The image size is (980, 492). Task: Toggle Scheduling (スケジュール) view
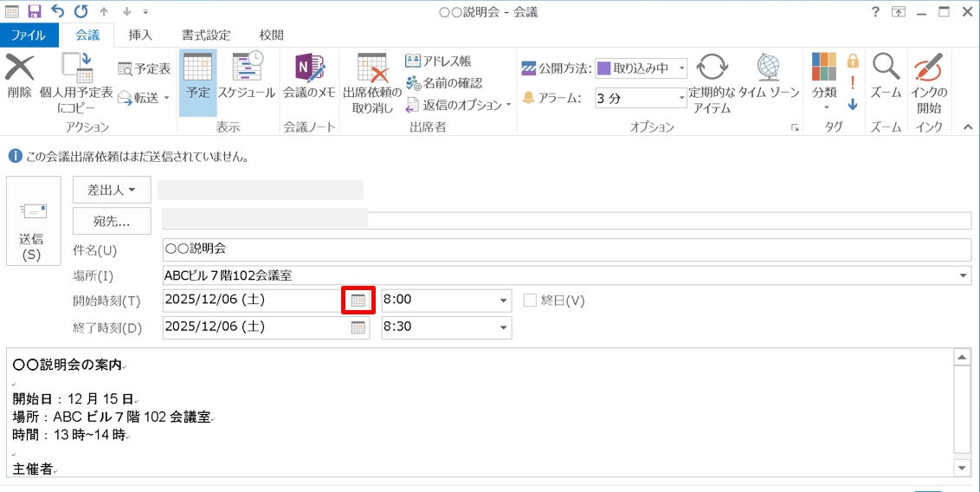tap(247, 69)
